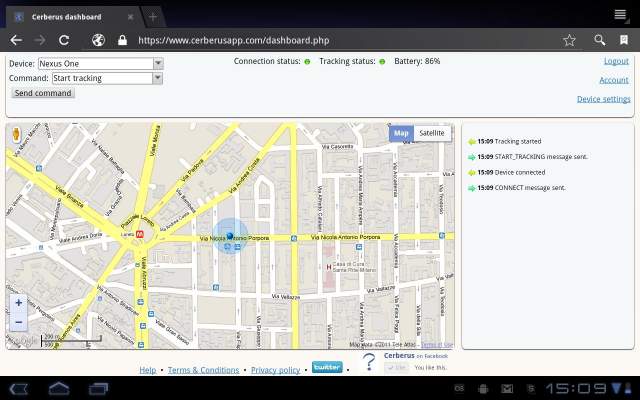Viewport: 640px width, 400px height.
Task: Open the Device settings link
Action: [603, 99]
